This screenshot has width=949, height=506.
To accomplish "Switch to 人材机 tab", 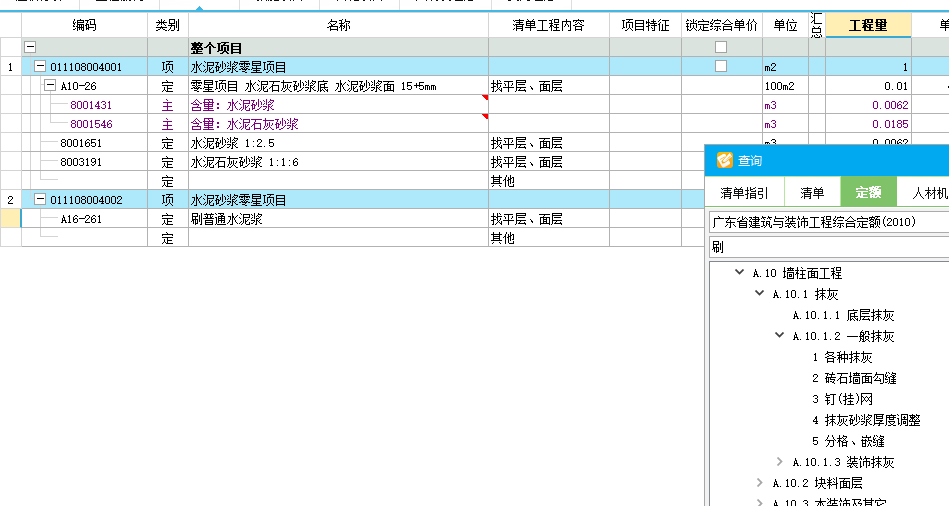I will coord(924,193).
